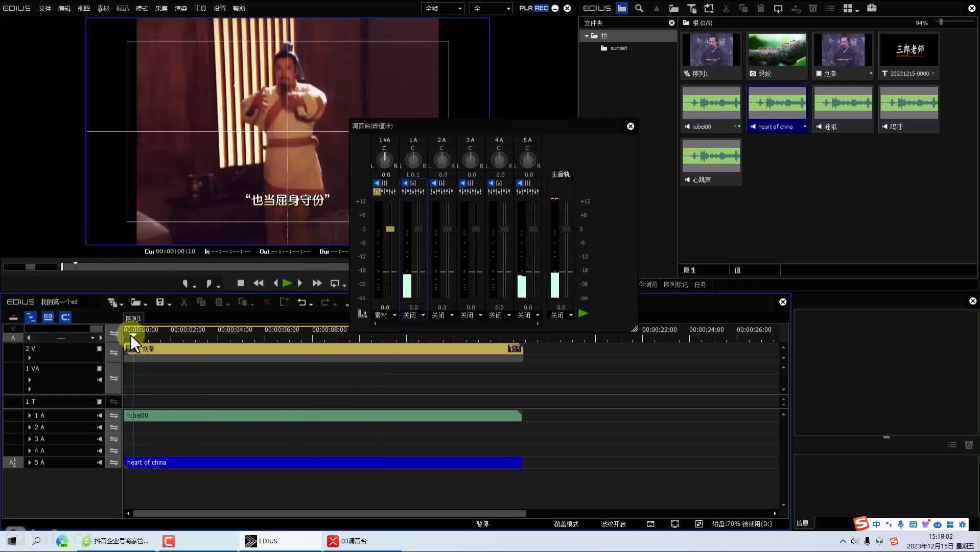The image size is (980, 552).
Task: Toggle 1 T track visibility
Action: point(100,402)
